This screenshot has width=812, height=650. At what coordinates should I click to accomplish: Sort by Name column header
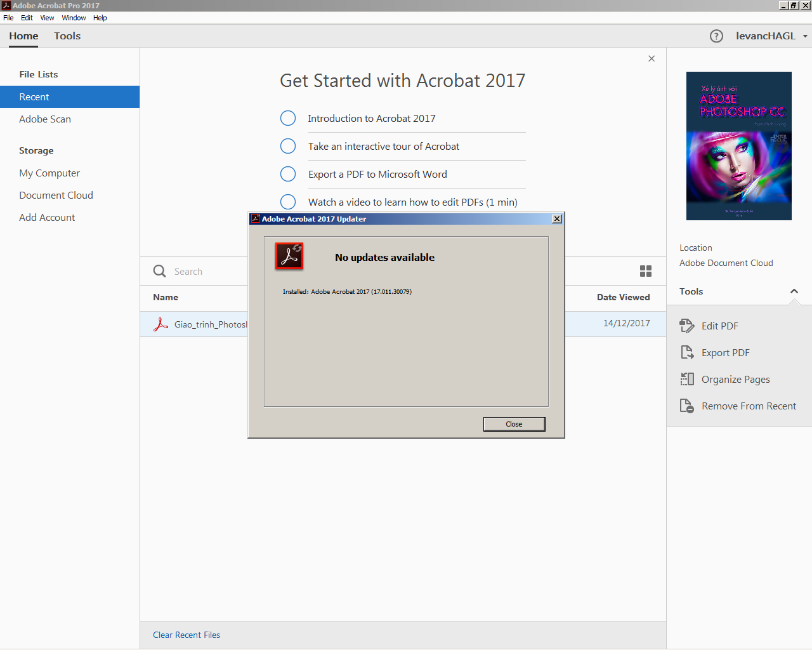(166, 297)
